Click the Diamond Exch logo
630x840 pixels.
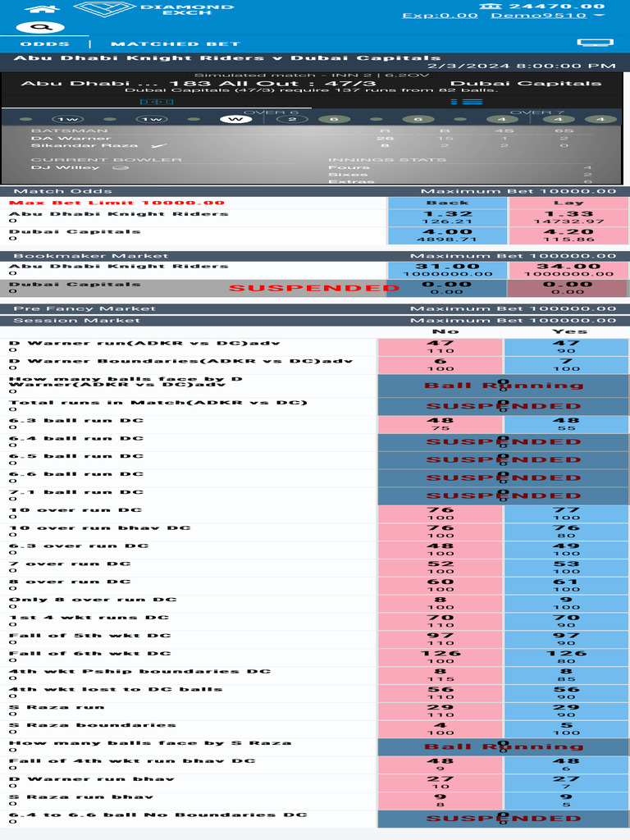(x=153, y=8)
